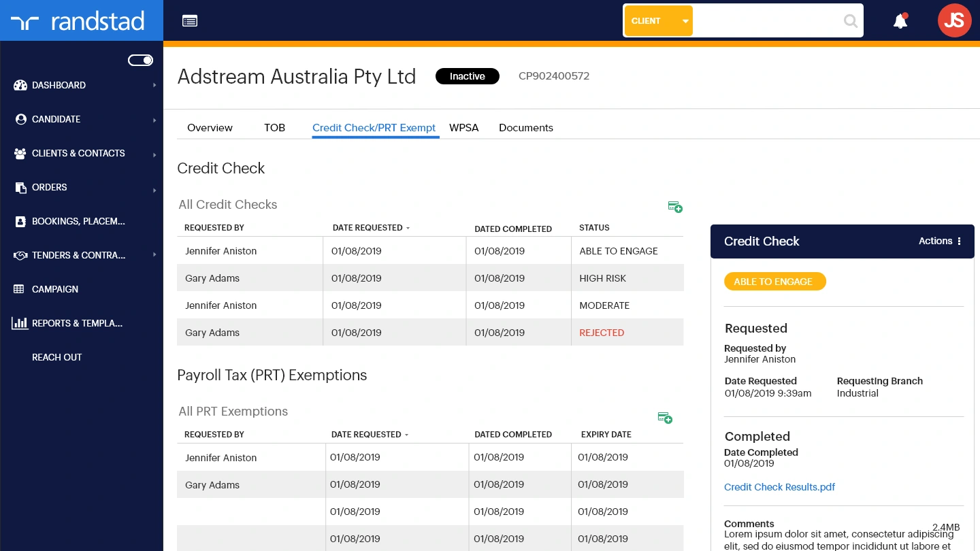Click the Dashboard gauge icon

coord(20,85)
